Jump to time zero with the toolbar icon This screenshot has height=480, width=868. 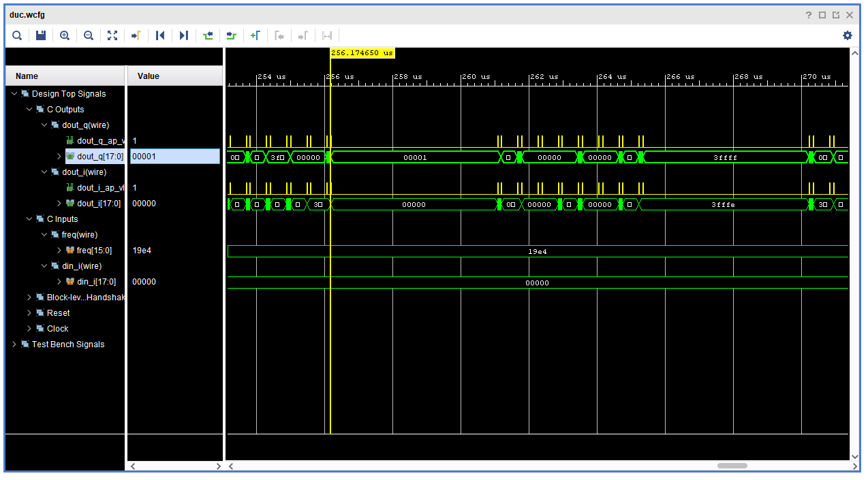click(160, 35)
